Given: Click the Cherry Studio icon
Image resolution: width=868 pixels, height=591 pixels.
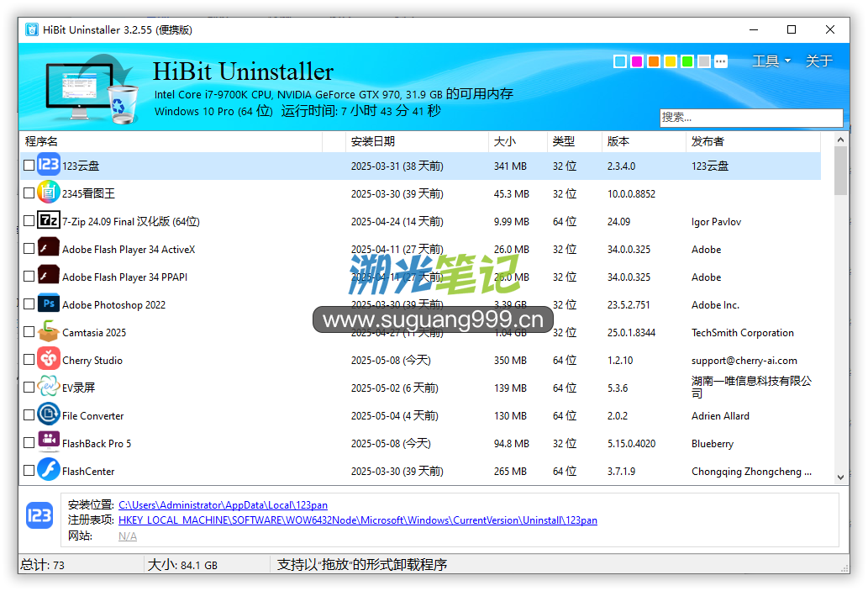Looking at the screenshot, I should click(x=49, y=359).
